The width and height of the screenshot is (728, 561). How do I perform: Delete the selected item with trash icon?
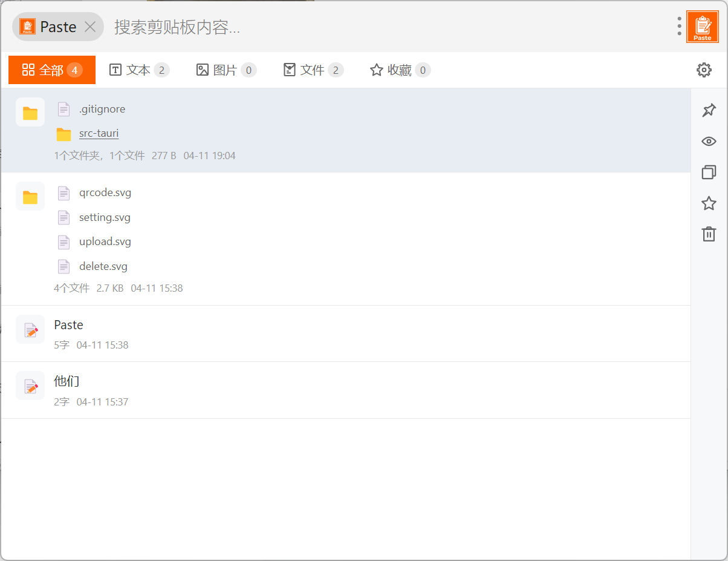tap(709, 234)
